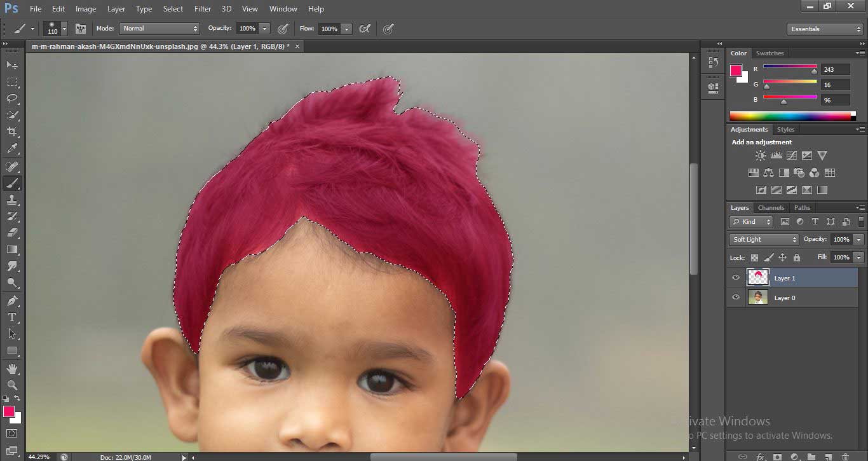The image size is (868, 461).
Task: Hide the Layer 0 layer
Action: tap(736, 297)
